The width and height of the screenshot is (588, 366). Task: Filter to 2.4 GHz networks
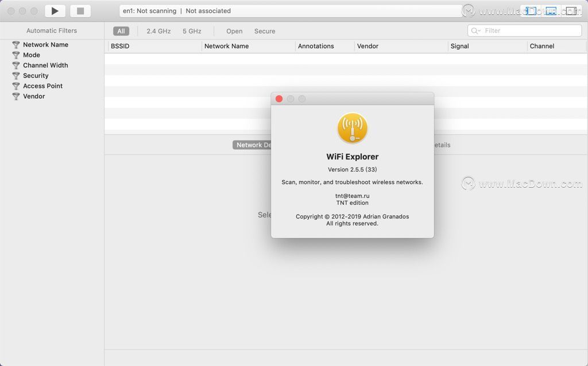(x=158, y=31)
